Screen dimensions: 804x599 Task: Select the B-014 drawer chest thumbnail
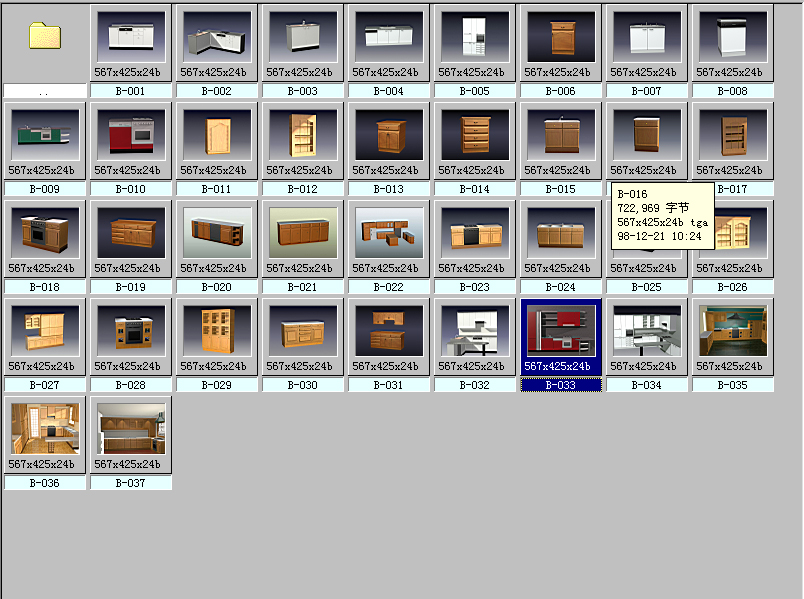[x=475, y=135]
